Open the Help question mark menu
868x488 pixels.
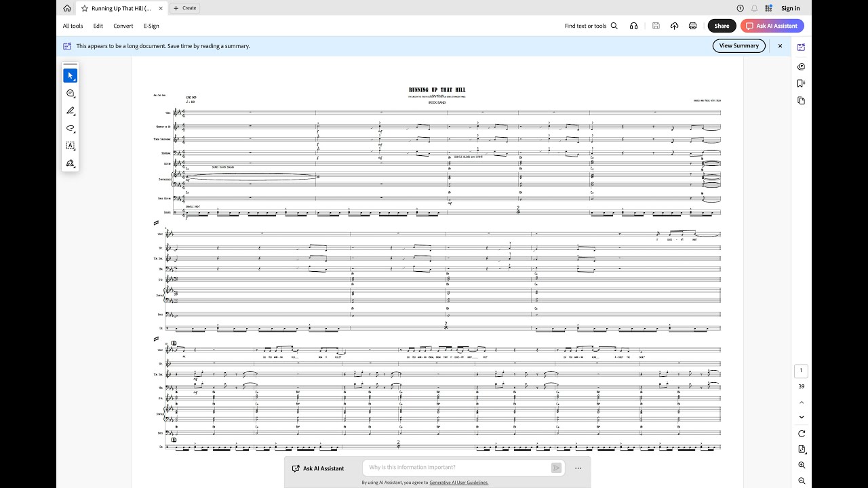coord(740,8)
